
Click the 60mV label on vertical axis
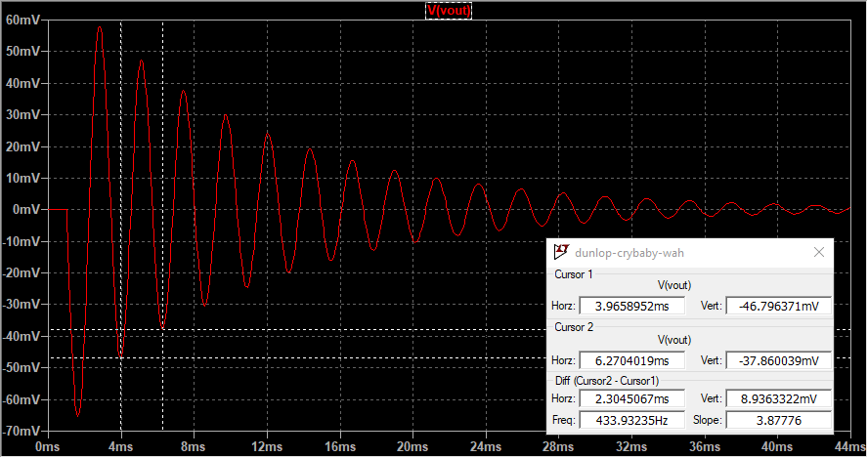click(22, 20)
